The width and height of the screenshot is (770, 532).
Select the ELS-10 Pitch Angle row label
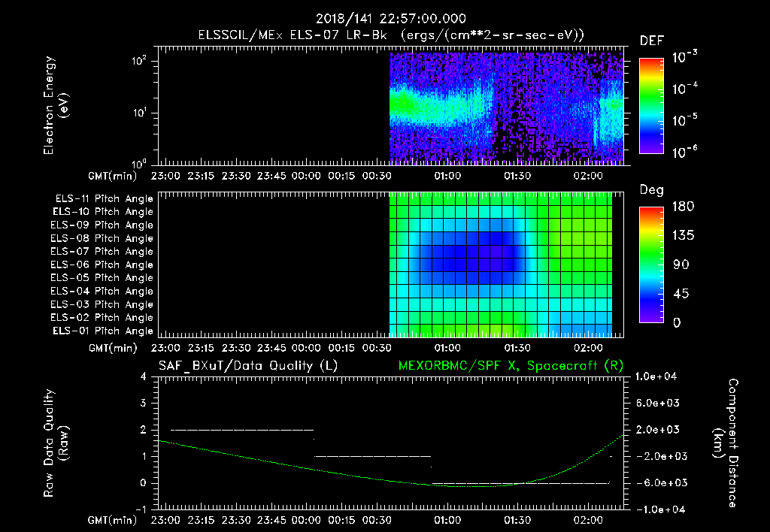coord(103,212)
